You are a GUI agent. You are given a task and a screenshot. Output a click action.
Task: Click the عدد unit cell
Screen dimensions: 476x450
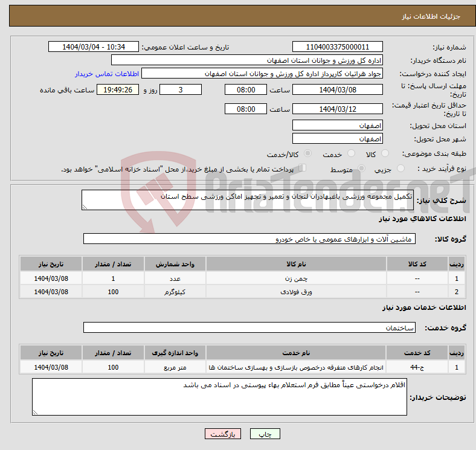[175, 278]
